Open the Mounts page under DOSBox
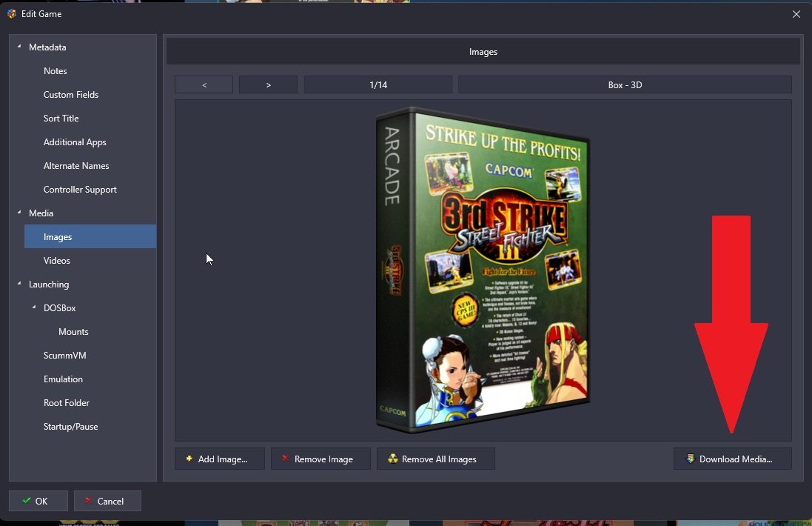The width and height of the screenshot is (812, 526). tap(73, 332)
